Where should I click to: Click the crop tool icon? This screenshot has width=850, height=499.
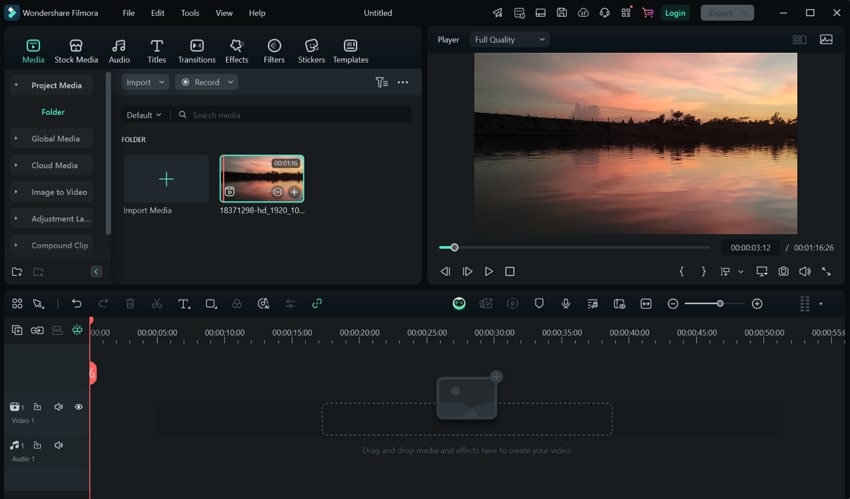pos(211,304)
